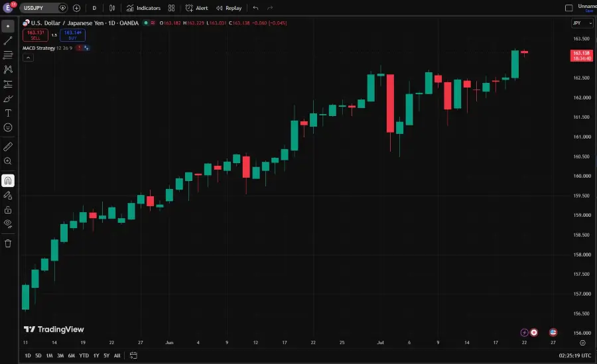
Task: Toggle the Magnet mode
Action: click(8, 180)
